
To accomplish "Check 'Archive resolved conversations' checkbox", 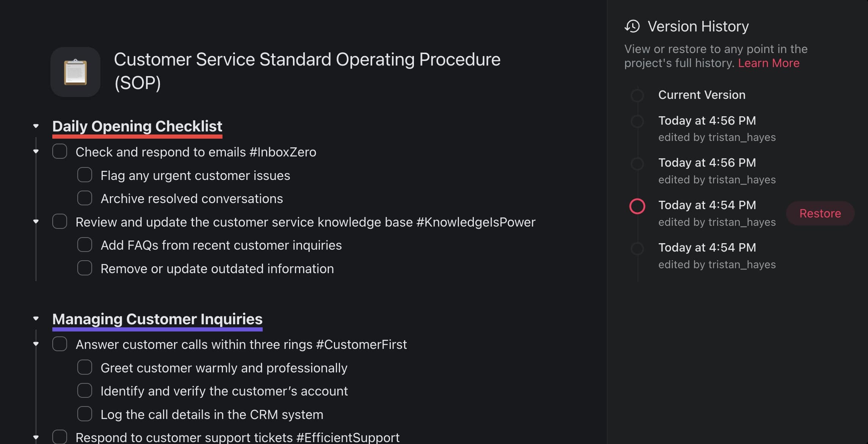I will click(x=85, y=198).
